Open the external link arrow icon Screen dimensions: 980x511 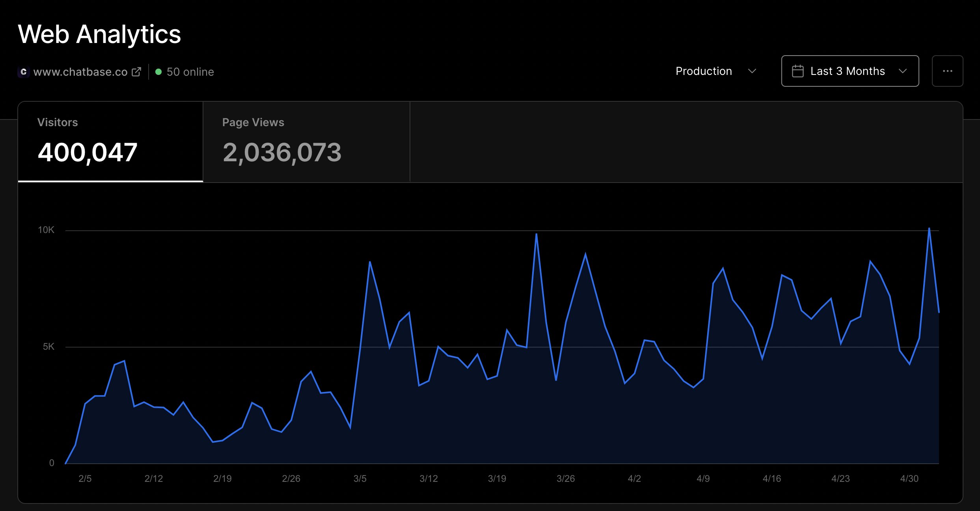point(136,72)
